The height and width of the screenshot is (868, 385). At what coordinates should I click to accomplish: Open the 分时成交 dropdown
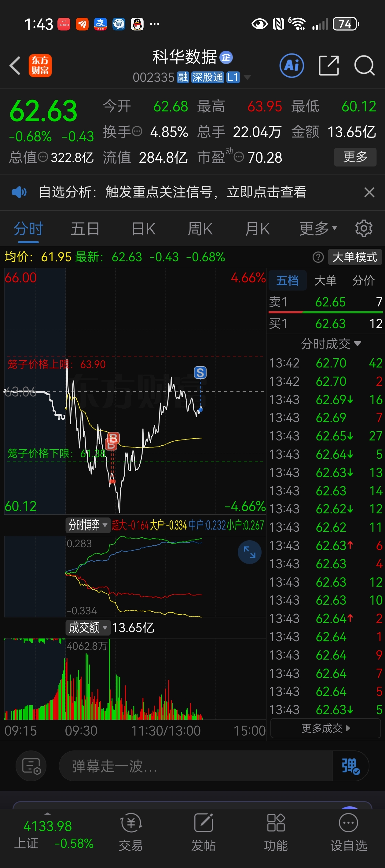coord(331,344)
